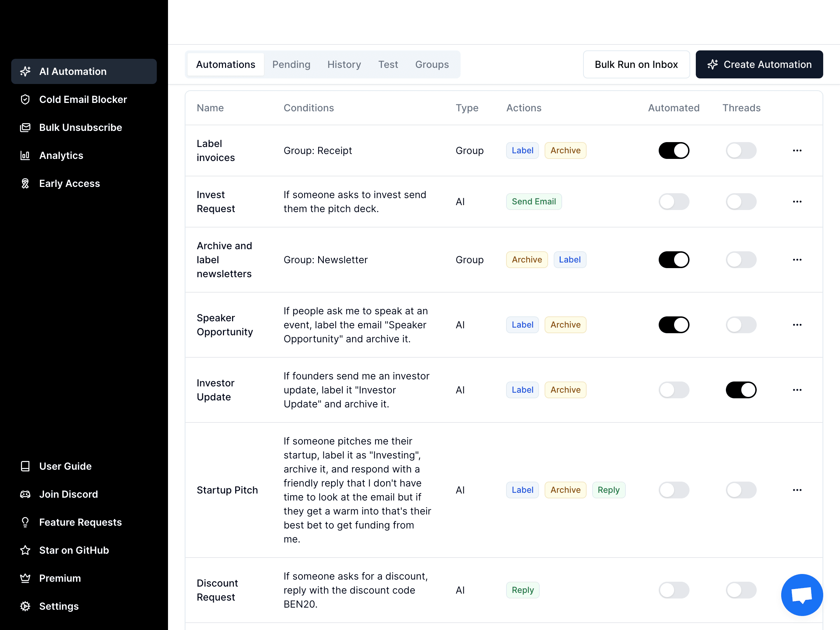The image size is (840, 630).
Task: Open the Premium page link
Action: [x=84, y=578]
